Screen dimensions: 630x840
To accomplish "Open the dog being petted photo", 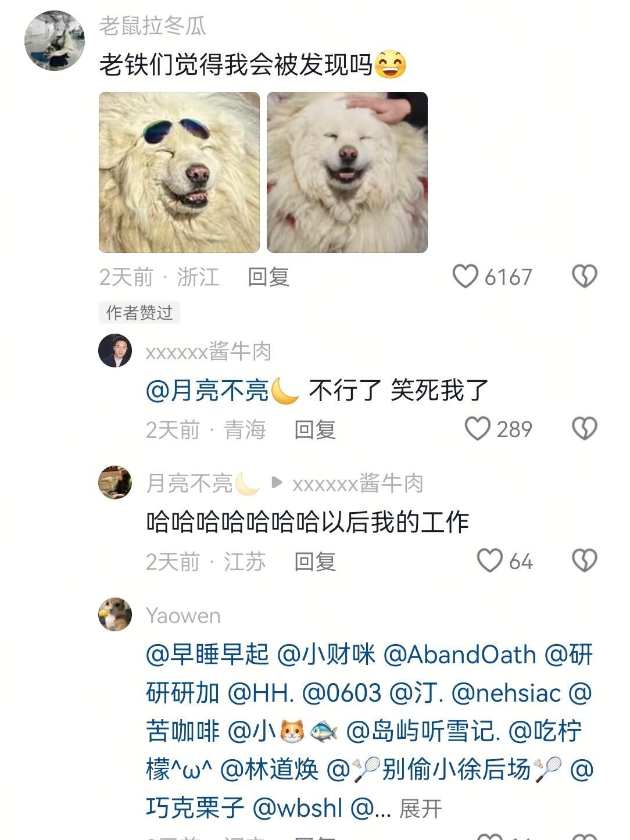I will 347,172.
